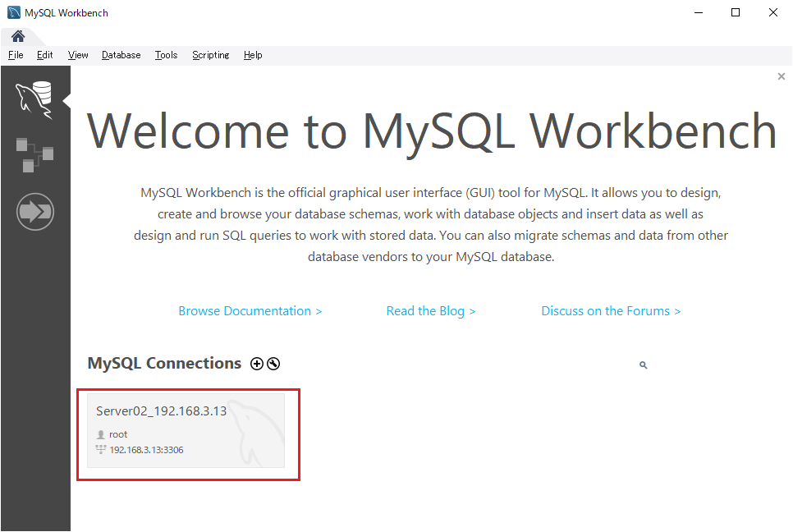Minimize the MySQL Workbench window
The height and width of the screenshot is (532, 793).
coord(699,12)
